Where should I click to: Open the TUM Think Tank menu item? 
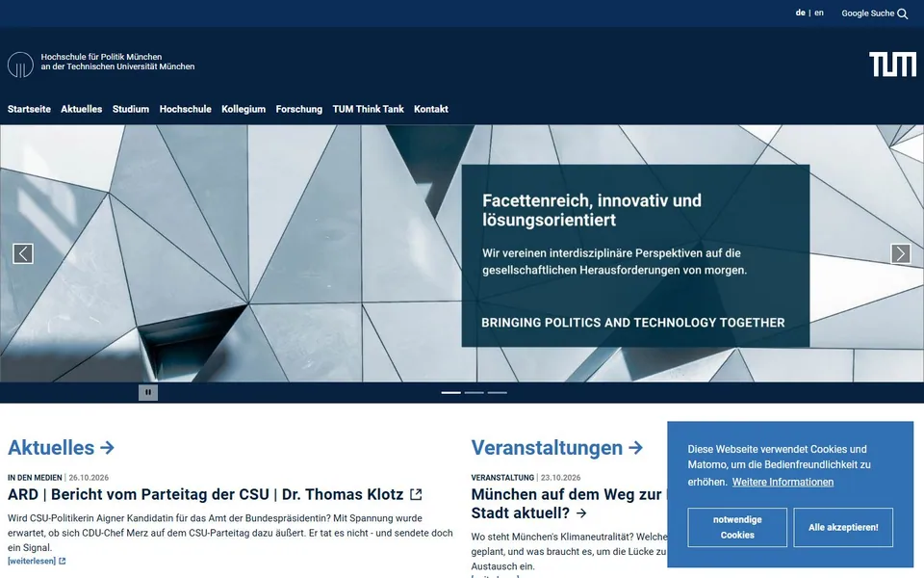click(x=368, y=109)
